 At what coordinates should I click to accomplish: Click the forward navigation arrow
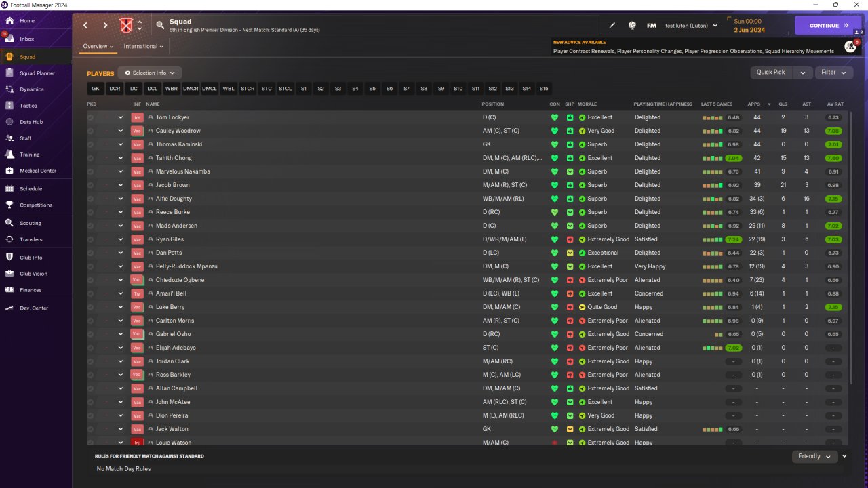pos(105,25)
